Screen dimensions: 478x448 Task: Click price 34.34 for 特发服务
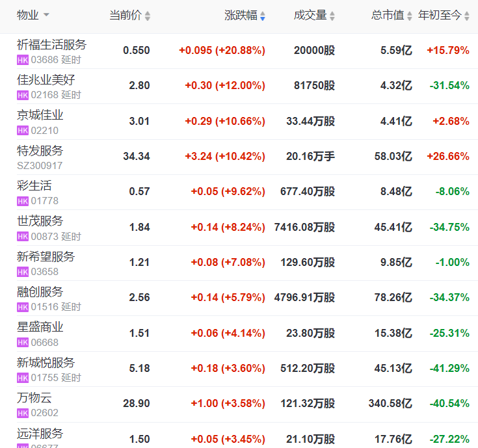(x=137, y=156)
